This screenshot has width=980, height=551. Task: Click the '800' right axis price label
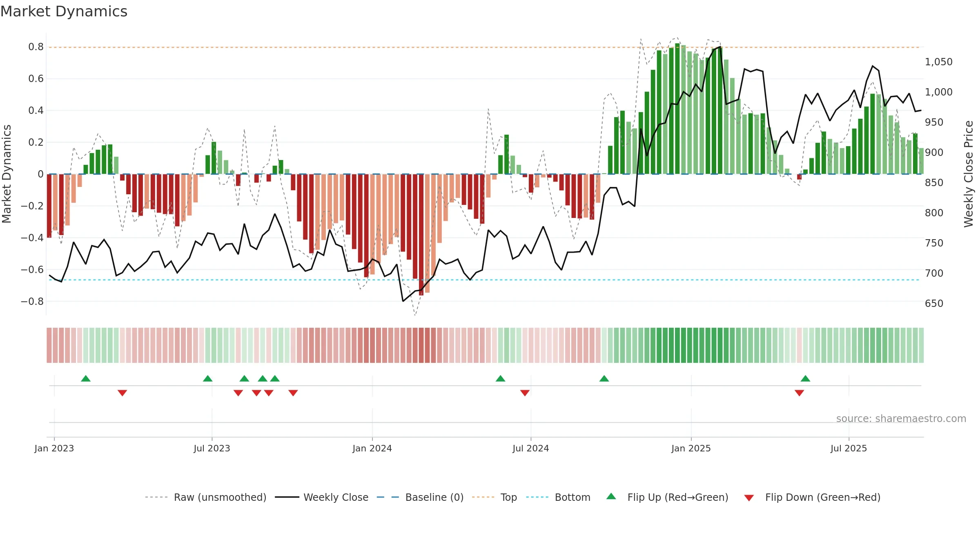(x=934, y=213)
